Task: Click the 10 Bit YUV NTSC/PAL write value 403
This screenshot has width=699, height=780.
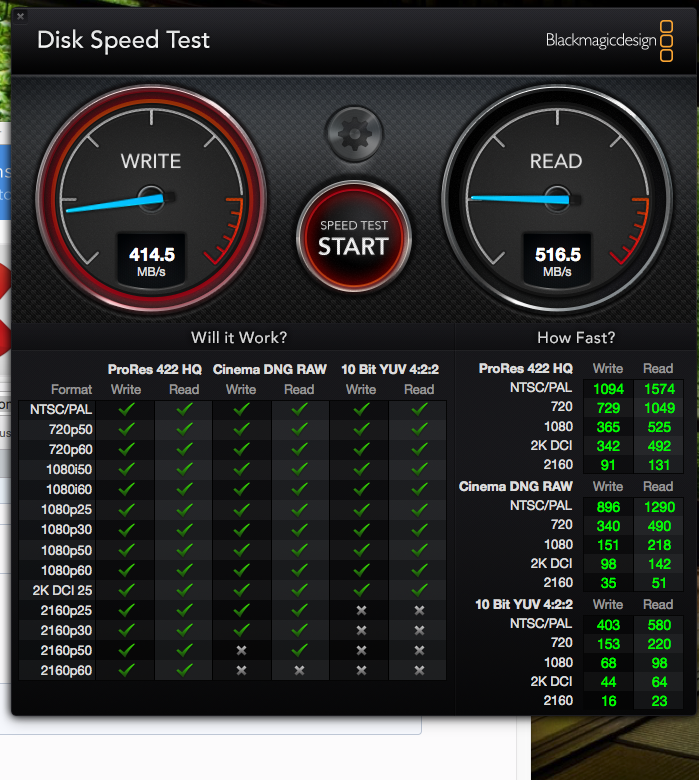Action: coord(608,625)
